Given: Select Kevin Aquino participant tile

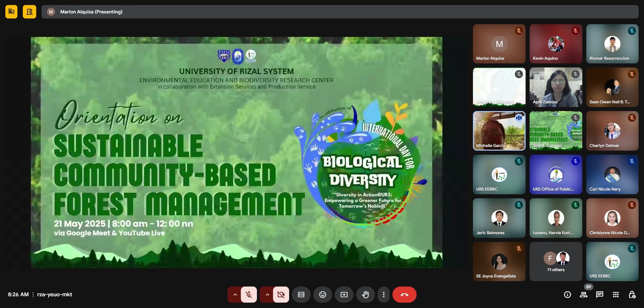Looking at the screenshot, I should pyautogui.click(x=556, y=44).
